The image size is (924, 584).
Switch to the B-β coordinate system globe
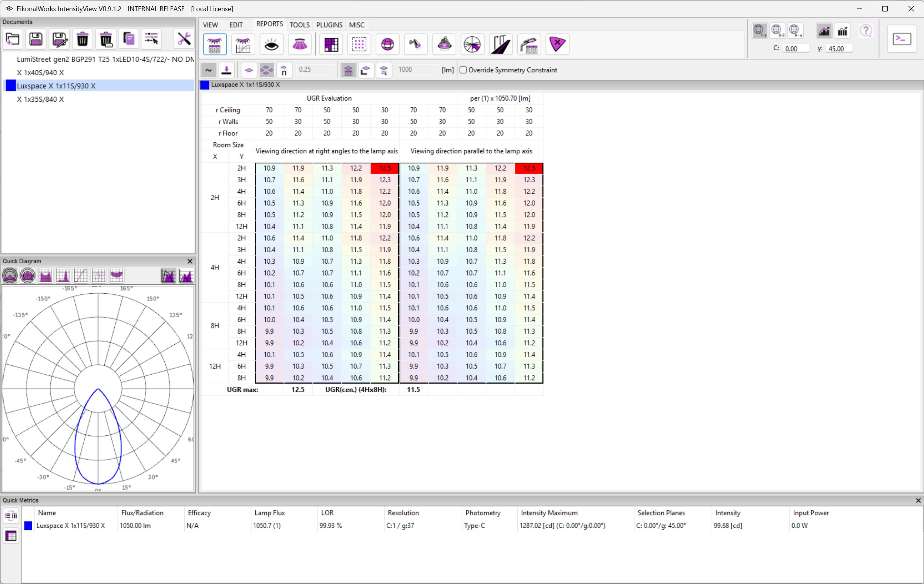[x=777, y=31]
